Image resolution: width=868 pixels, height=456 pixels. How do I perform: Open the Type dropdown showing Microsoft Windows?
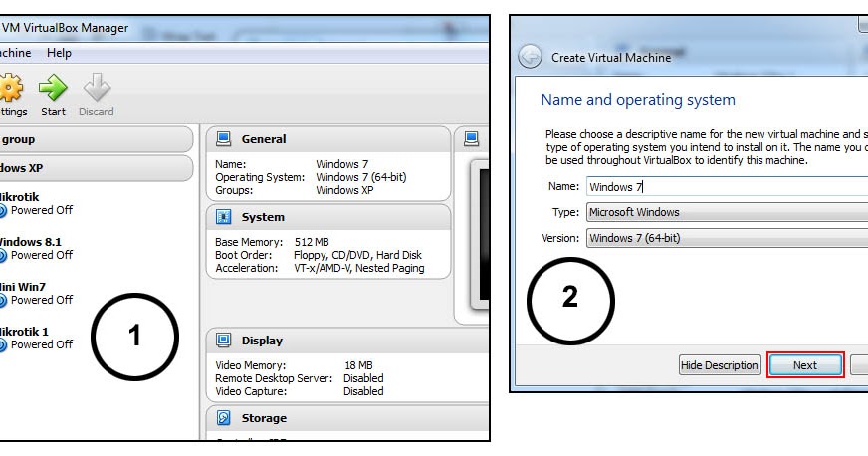727,212
